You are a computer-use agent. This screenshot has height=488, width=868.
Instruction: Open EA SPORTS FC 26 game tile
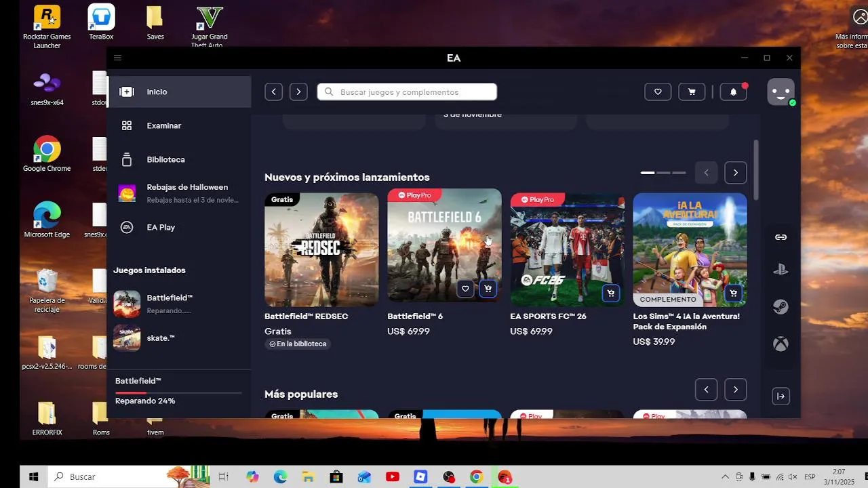[568, 249]
